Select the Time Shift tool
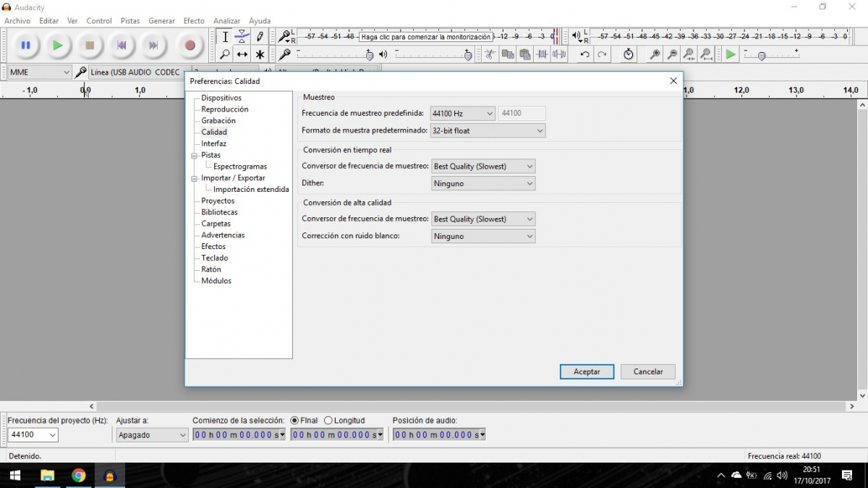The width and height of the screenshot is (868, 488). [242, 54]
